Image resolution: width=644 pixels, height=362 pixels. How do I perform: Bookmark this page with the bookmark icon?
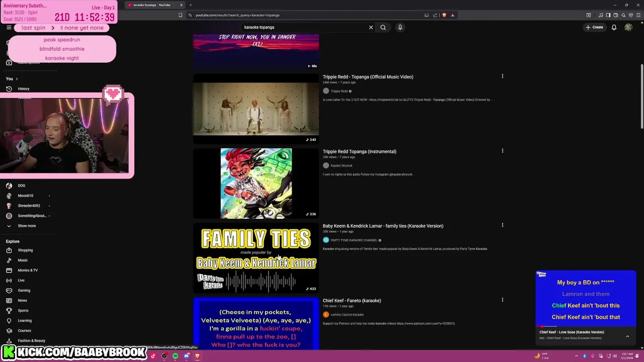pos(180,15)
